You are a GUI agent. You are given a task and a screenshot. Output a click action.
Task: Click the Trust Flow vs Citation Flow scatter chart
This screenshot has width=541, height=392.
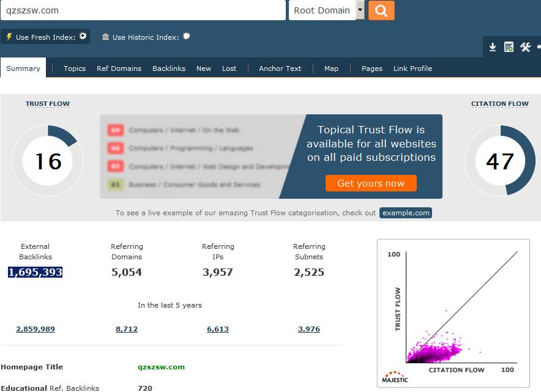point(453,313)
